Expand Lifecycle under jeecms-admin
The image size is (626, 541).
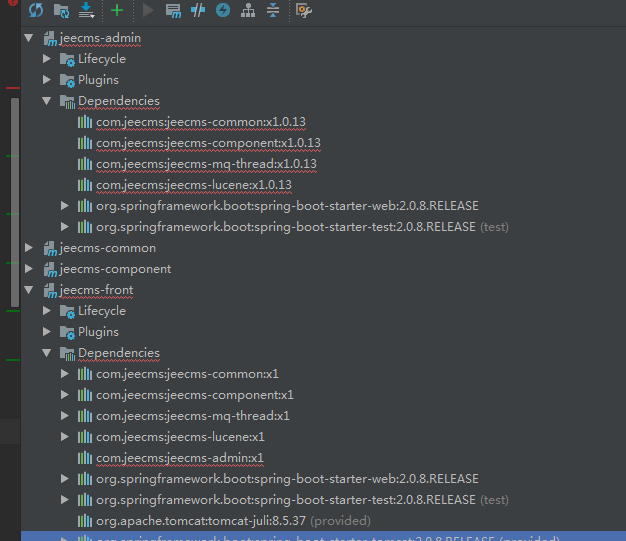(46, 59)
